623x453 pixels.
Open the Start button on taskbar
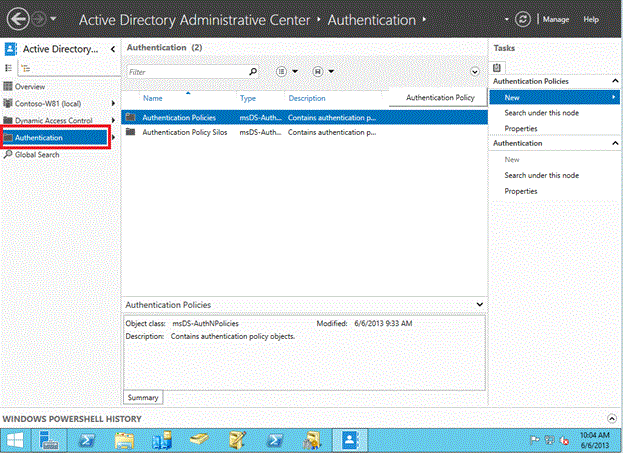[x=15, y=439]
